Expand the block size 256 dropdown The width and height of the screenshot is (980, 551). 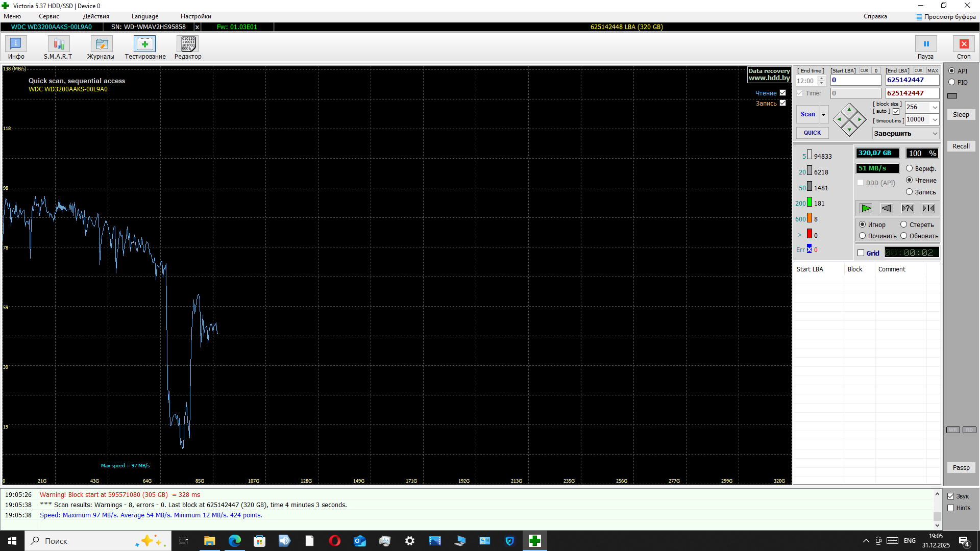(x=935, y=107)
